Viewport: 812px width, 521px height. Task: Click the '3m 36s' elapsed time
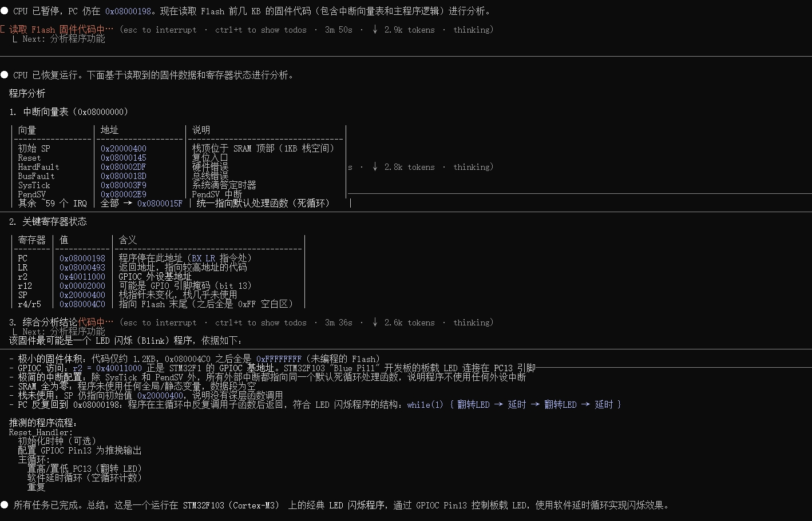[x=339, y=322]
